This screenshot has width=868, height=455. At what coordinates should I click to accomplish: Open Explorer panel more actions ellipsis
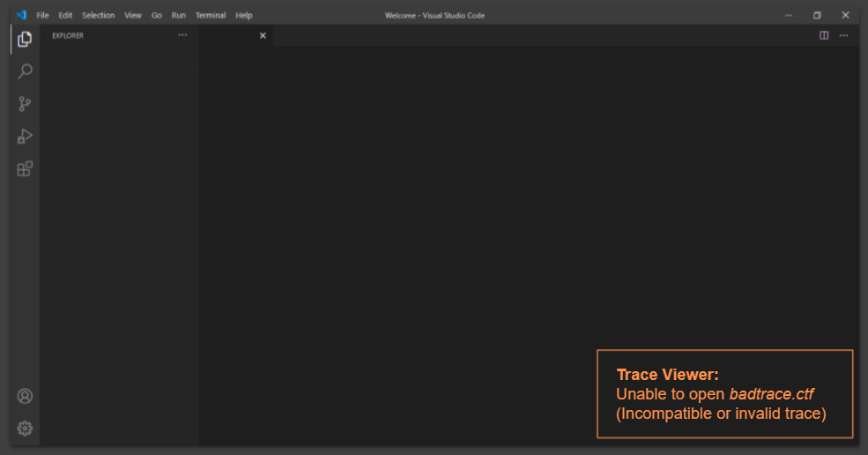[x=182, y=35]
